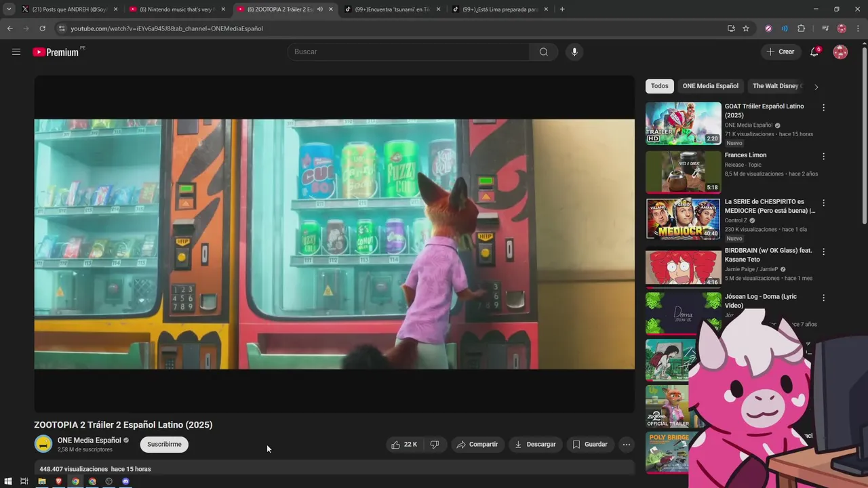Switch to Nintendo music tab
Screen dimensions: 868x488
pos(178,9)
